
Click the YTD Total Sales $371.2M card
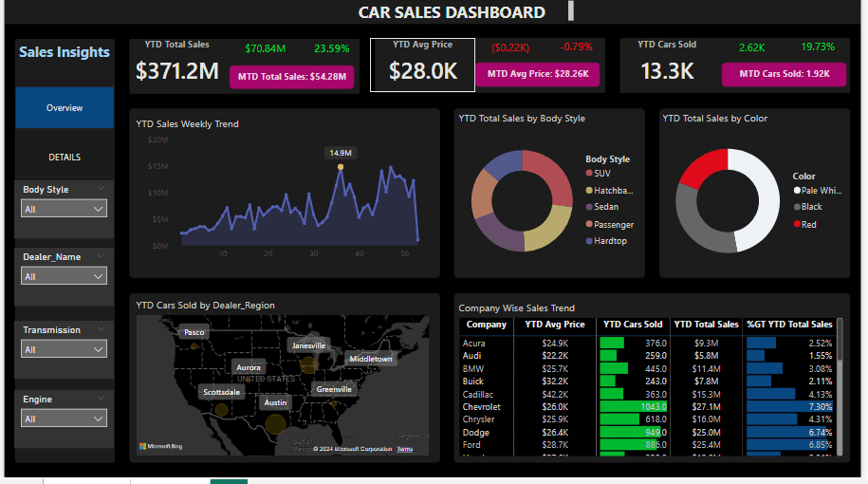[177, 65]
